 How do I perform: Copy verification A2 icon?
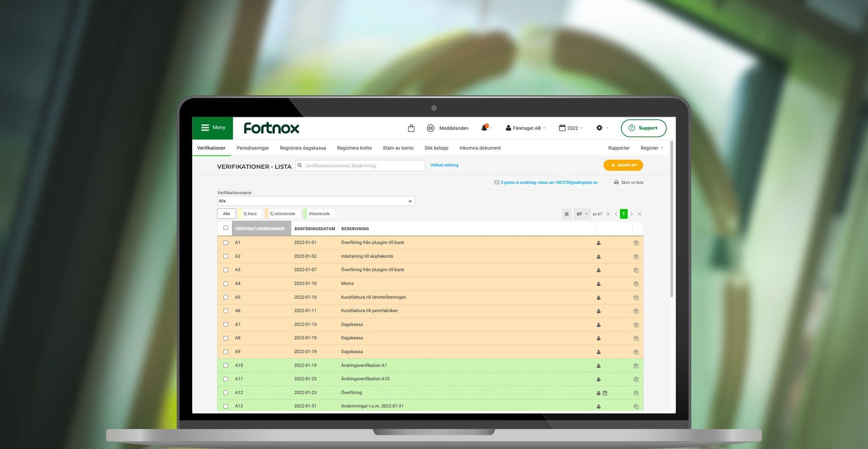(x=636, y=257)
